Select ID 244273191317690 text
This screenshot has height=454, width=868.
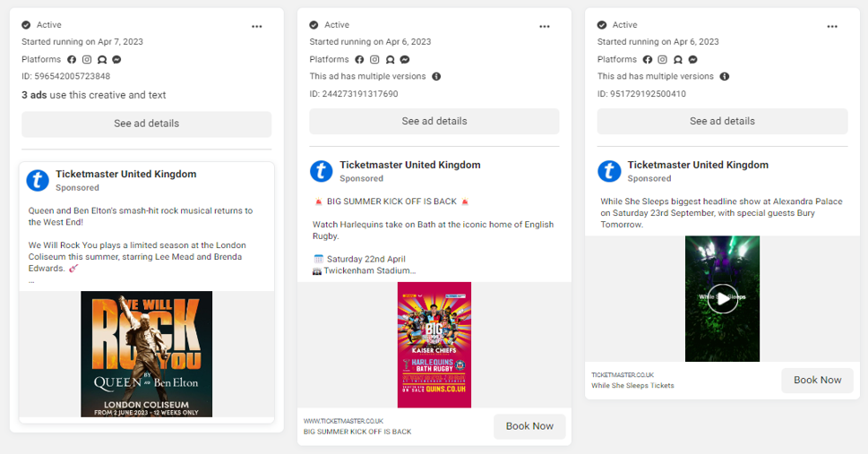[354, 93]
